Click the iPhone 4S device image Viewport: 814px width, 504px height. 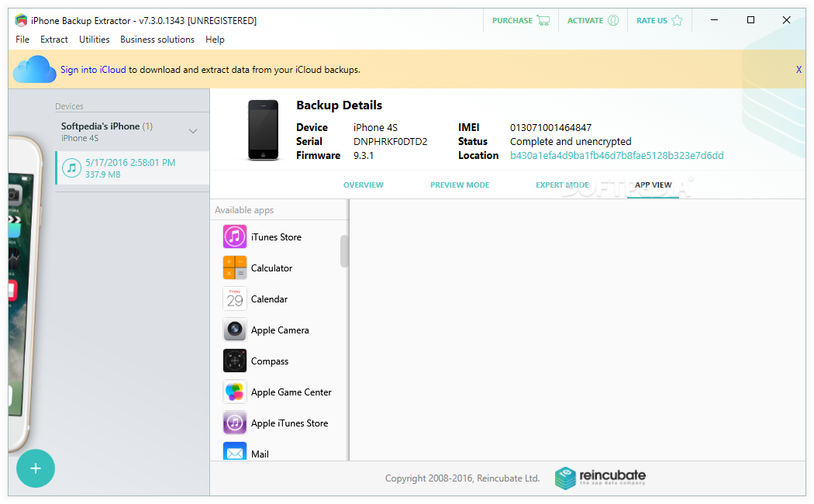coord(264,130)
